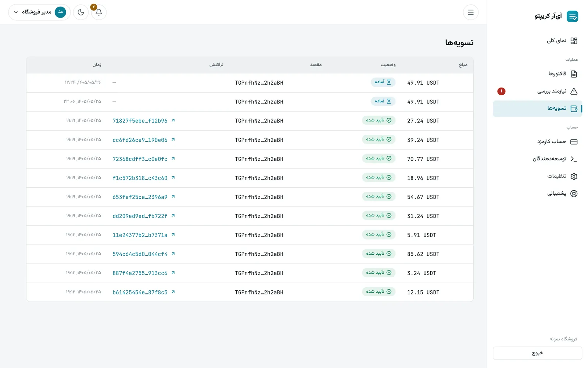Click تأیید شده badge for 85.62 USDT
The height and width of the screenshot is (368, 588).
pyautogui.click(x=379, y=254)
